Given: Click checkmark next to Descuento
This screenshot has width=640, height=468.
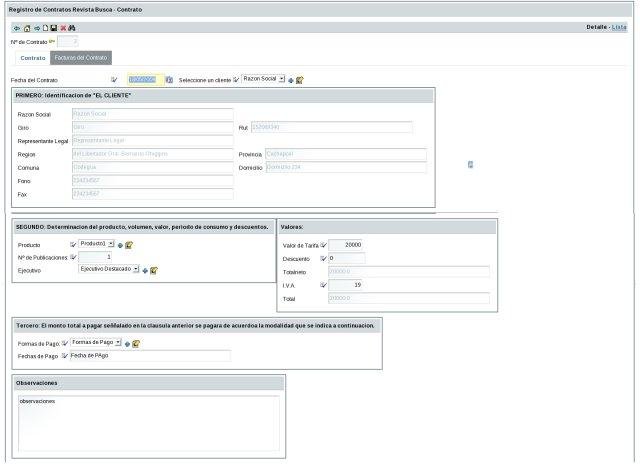Looking at the screenshot, I should 323,258.
